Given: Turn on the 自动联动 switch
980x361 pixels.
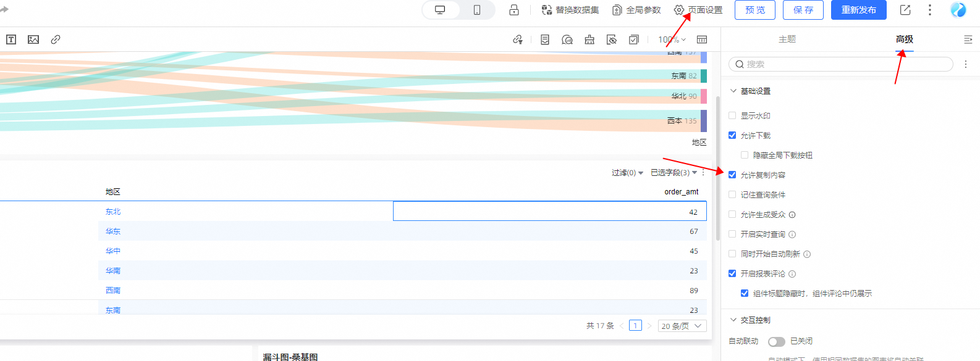Looking at the screenshot, I should (x=776, y=342).
